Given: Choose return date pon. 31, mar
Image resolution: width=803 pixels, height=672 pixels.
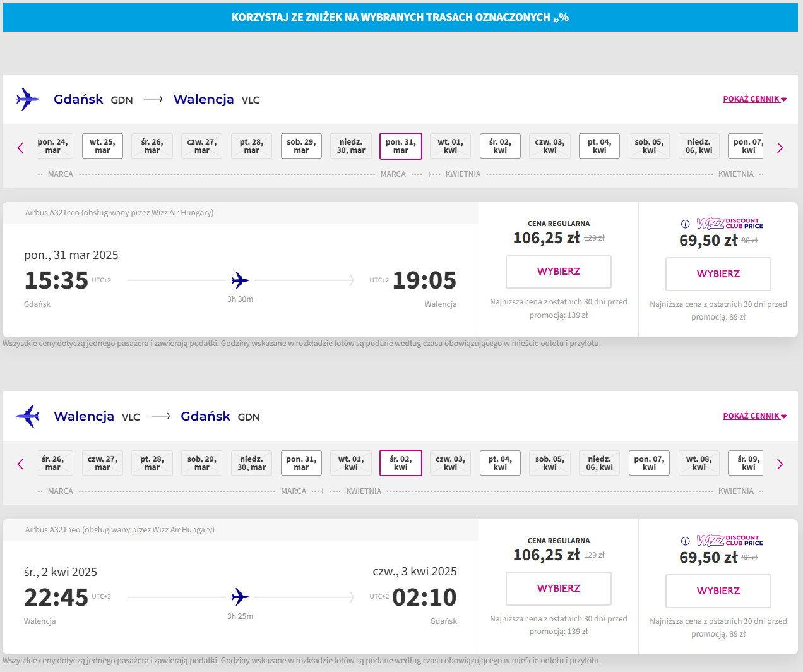Looking at the screenshot, I should pyautogui.click(x=301, y=463).
